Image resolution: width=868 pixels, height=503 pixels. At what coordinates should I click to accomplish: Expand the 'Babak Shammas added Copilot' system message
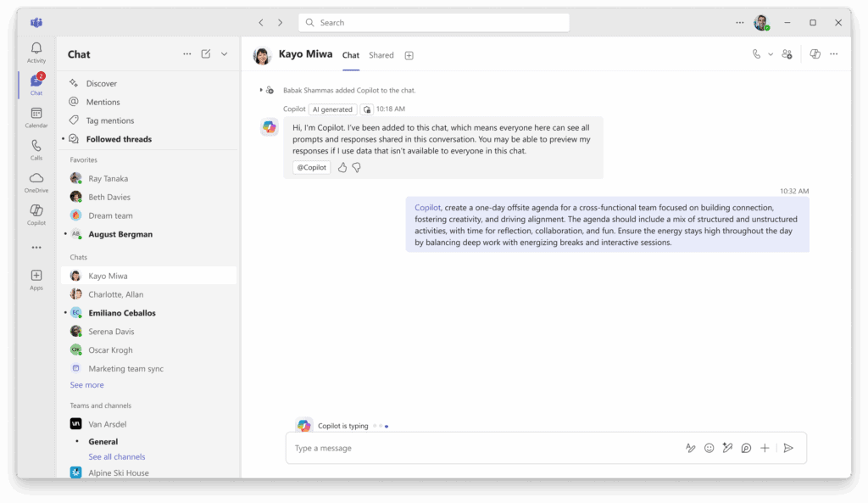click(261, 90)
